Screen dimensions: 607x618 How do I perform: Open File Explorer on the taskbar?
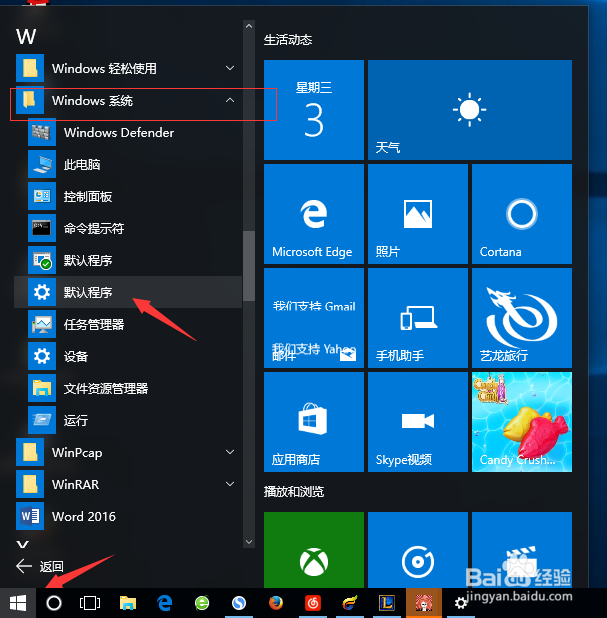pyautogui.click(x=128, y=603)
